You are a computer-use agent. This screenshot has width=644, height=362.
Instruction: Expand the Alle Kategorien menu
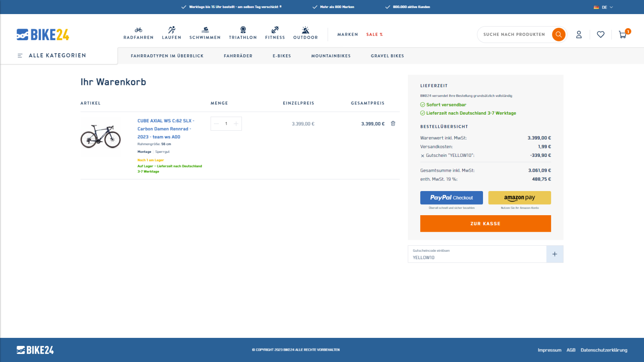52,56
